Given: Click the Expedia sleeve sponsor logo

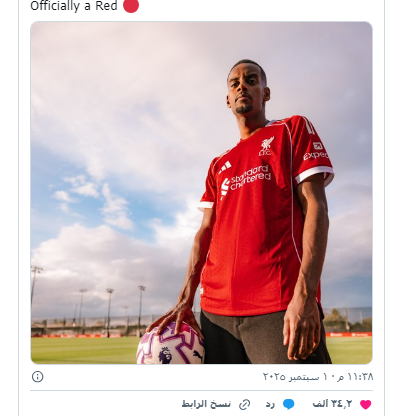Looking at the screenshot, I should (315, 152).
